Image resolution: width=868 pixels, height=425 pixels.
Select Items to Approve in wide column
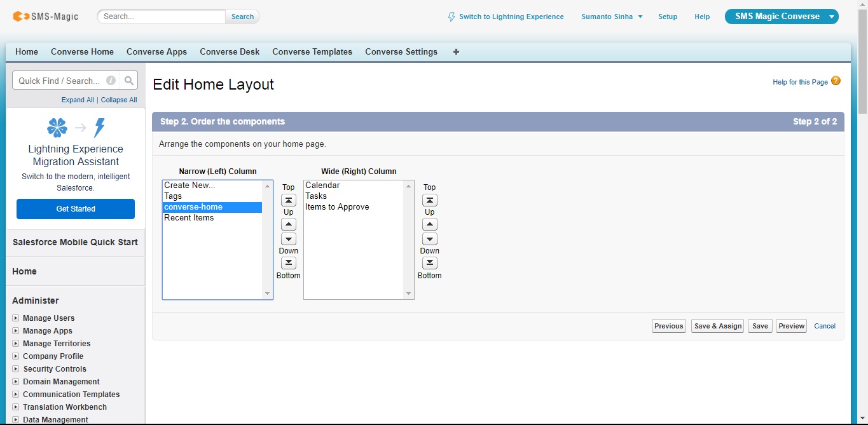click(354, 207)
